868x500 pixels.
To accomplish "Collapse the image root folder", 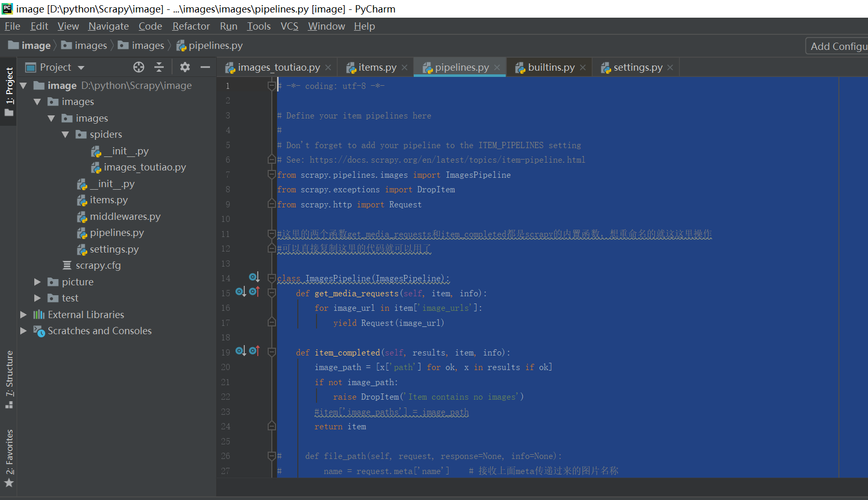I will (23, 85).
